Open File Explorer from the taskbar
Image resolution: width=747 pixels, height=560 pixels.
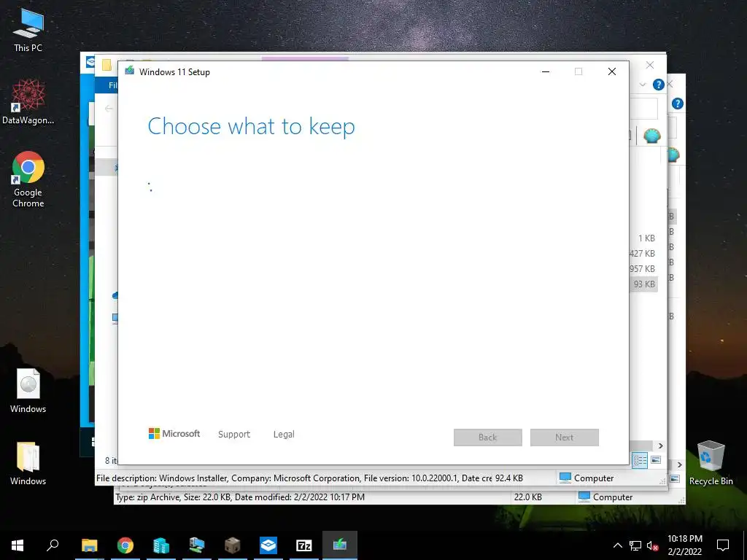pyautogui.click(x=90, y=545)
